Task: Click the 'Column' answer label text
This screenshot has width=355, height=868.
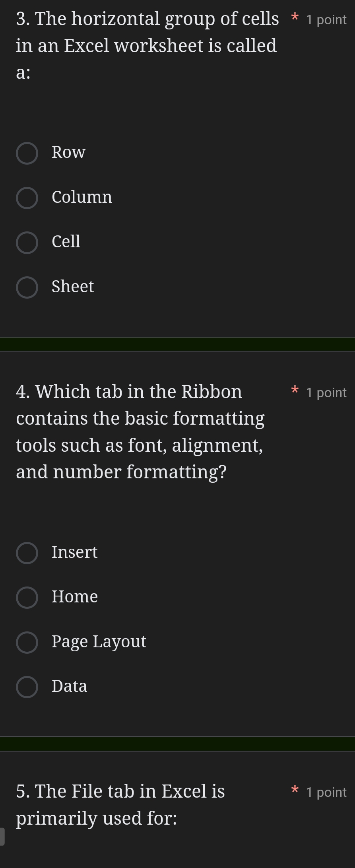Action: click(x=82, y=197)
